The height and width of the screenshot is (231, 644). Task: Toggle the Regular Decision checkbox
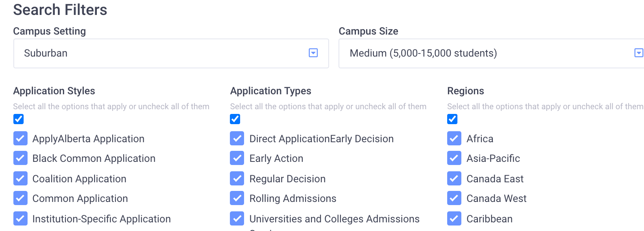coord(237,179)
